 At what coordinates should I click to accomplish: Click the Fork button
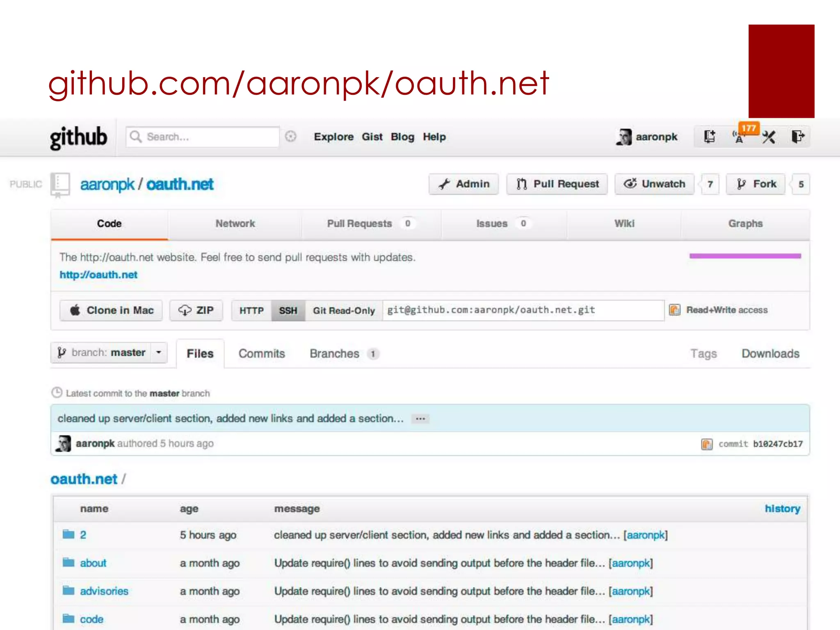[756, 184]
